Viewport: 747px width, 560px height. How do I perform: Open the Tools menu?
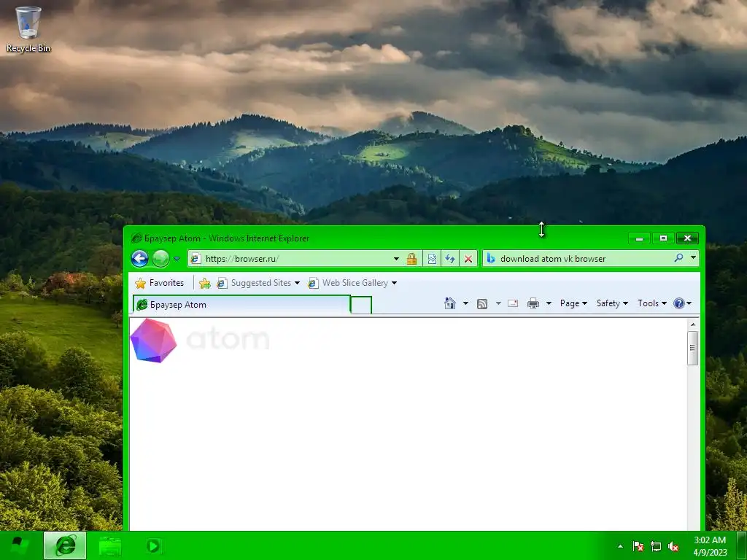tap(651, 303)
